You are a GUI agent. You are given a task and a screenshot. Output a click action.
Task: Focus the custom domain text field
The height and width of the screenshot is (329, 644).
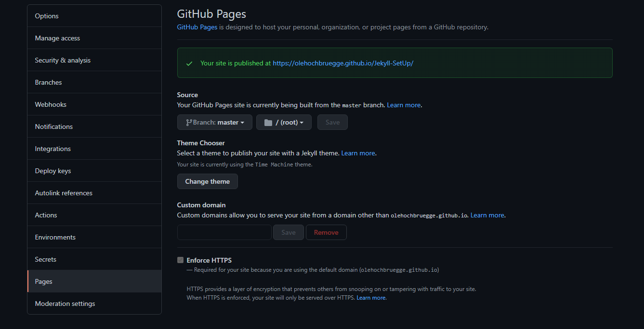[x=224, y=232]
